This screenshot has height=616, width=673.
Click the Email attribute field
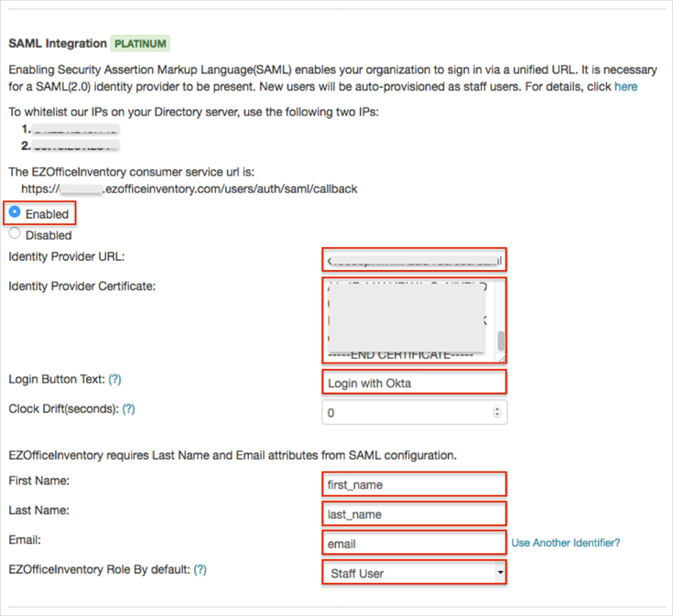click(414, 543)
